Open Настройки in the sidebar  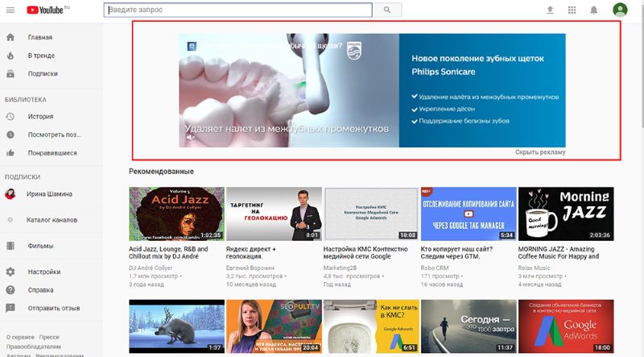point(44,272)
